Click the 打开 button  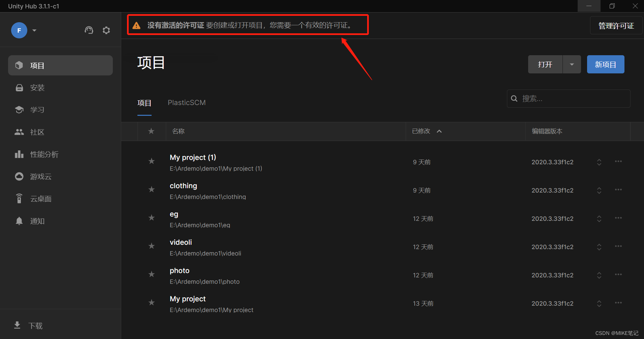tap(545, 64)
